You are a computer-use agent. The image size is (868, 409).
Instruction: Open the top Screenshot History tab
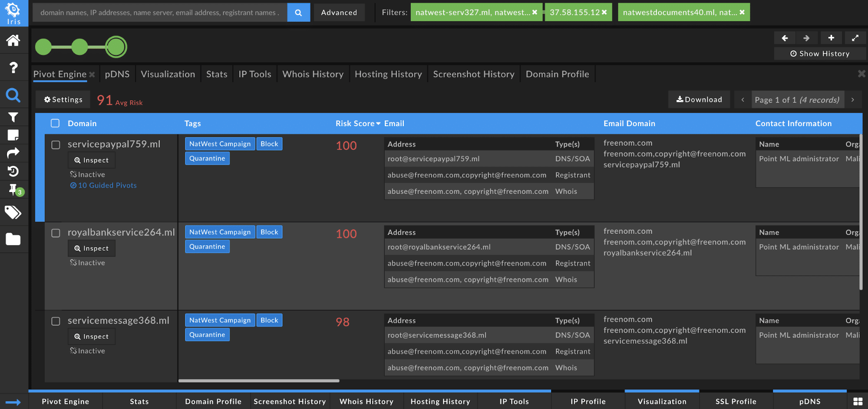[x=474, y=74]
